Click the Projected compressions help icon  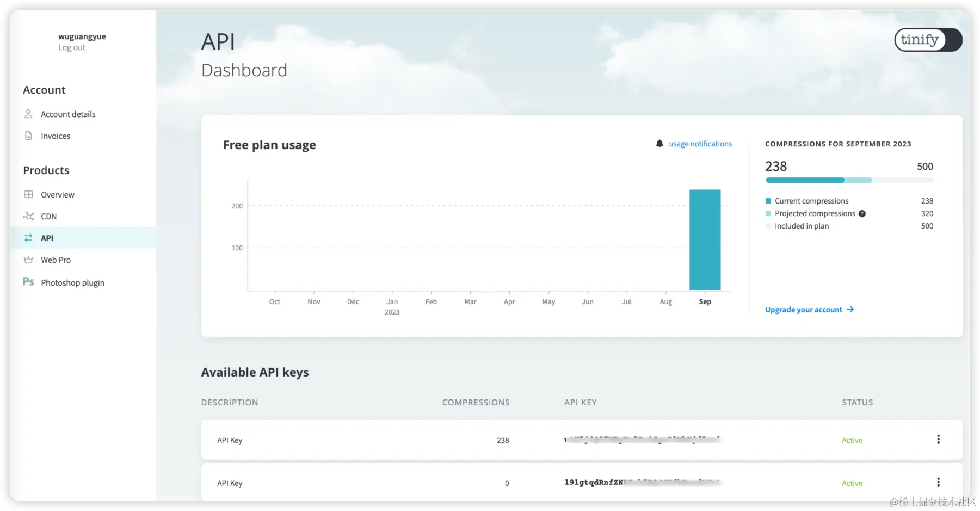coord(862,214)
